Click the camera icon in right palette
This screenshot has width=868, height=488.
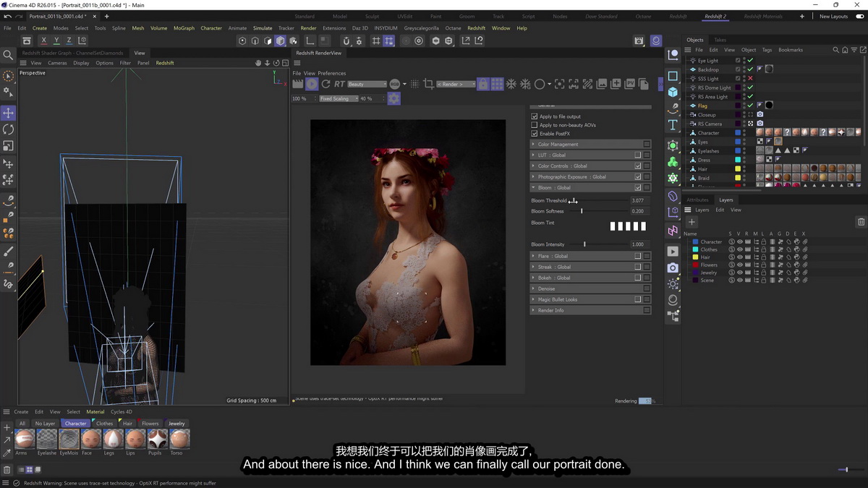(673, 267)
